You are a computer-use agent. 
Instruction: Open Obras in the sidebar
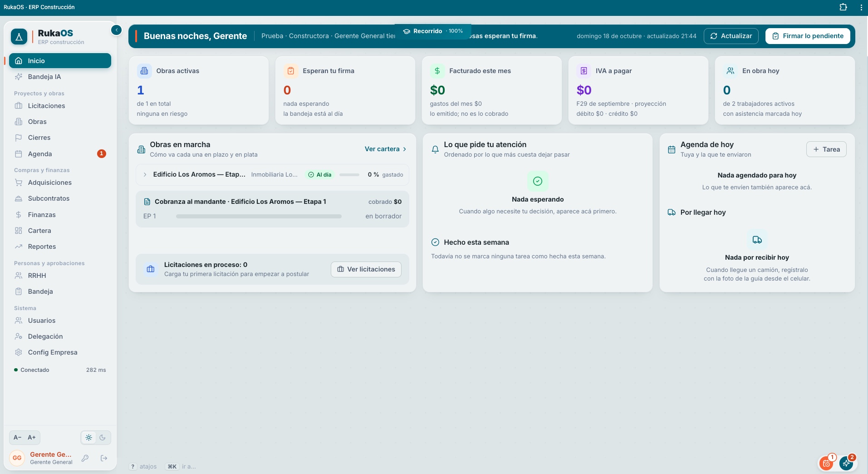point(60,122)
